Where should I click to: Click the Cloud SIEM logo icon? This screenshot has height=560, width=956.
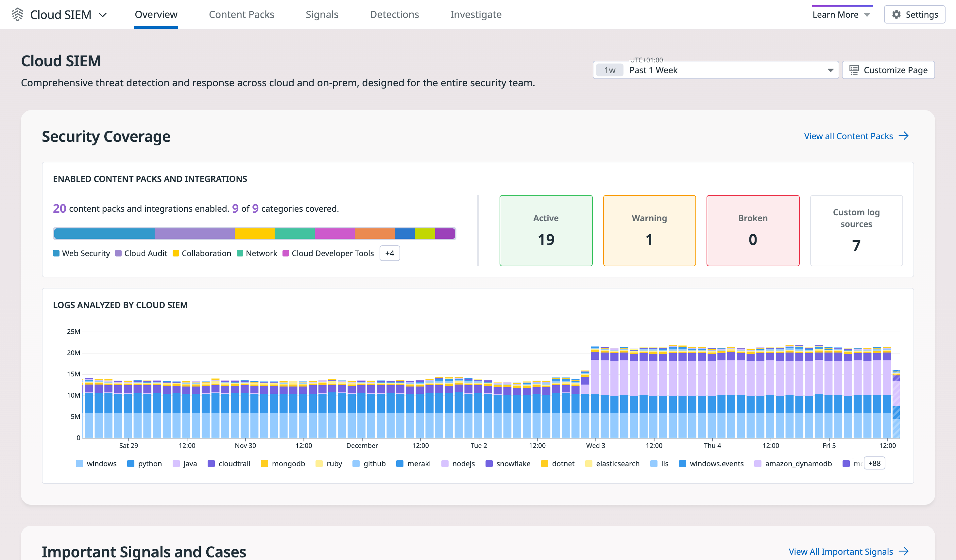click(17, 14)
